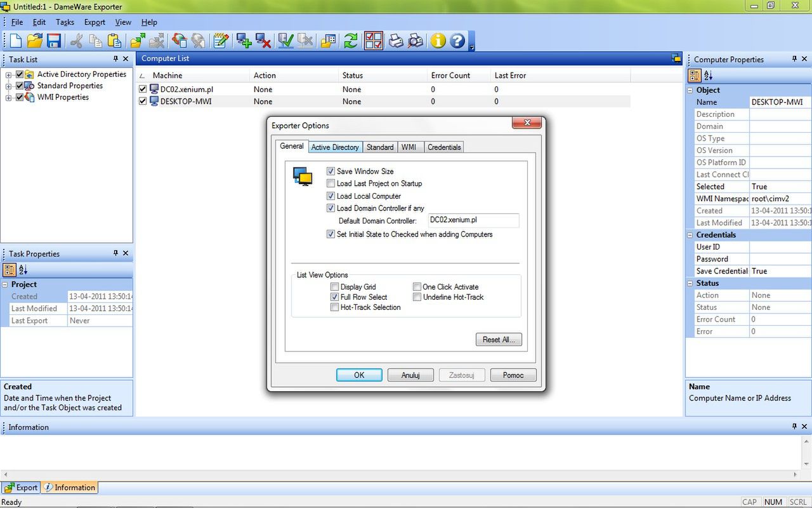
Task: Uncheck DC02.xenium.pl in the Computer List
Action: pyautogui.click(x=143, y=90)
